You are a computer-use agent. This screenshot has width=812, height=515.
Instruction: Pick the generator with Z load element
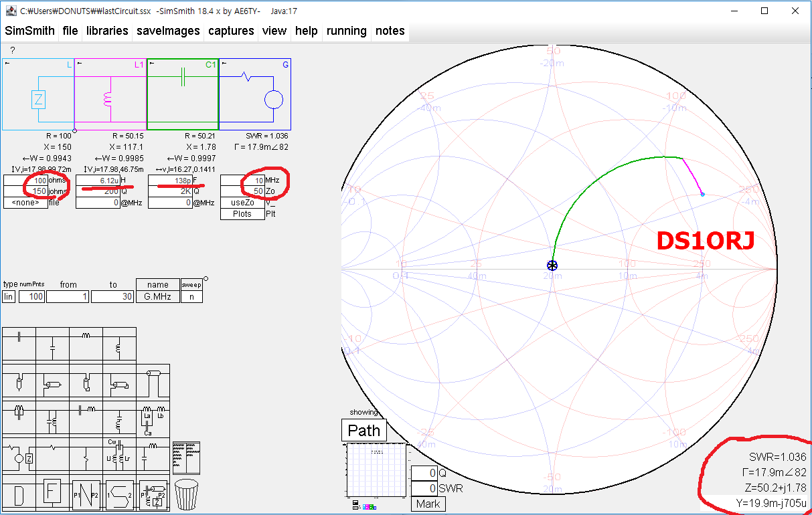tap(19, 454)
